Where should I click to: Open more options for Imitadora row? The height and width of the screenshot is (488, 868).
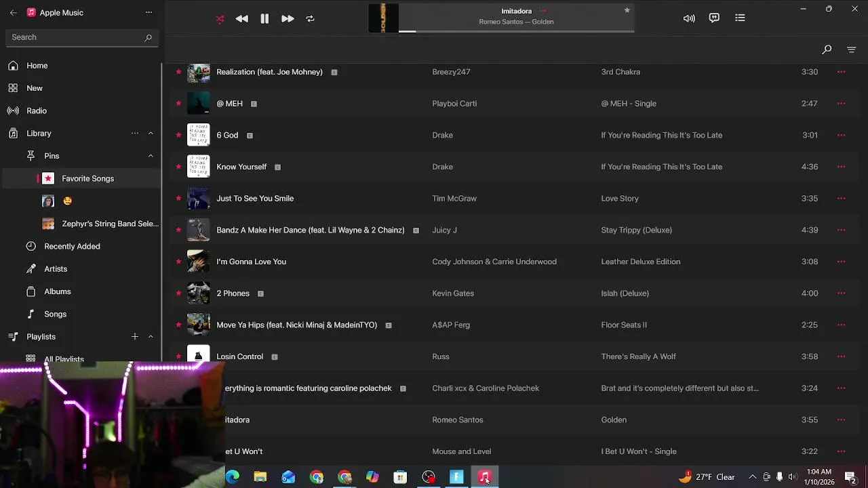pos(841,420)
